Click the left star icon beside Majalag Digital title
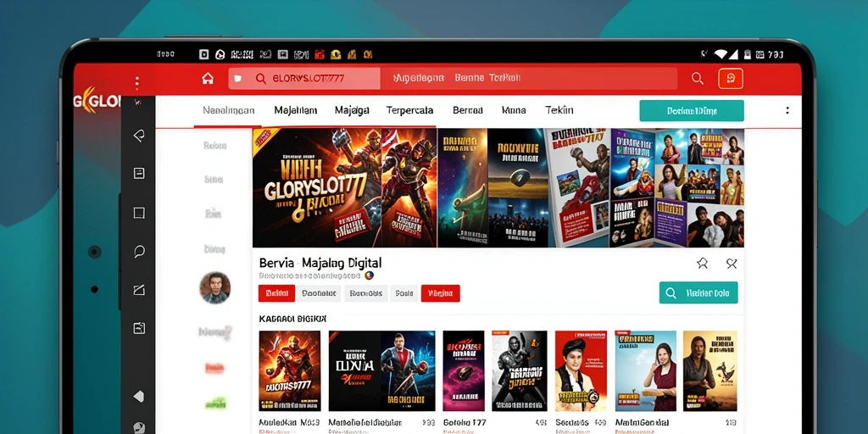 pyautogui.click(x=703, y=264)
